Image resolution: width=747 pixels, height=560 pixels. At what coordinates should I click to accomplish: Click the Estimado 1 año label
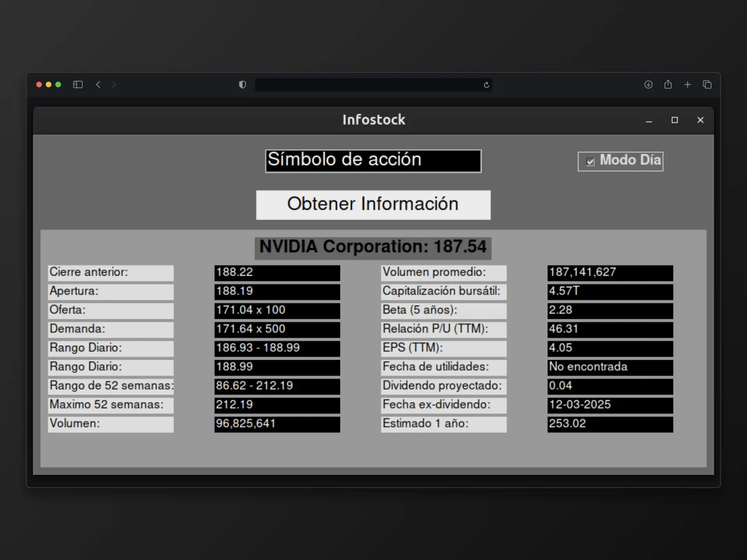pos(444,425)
